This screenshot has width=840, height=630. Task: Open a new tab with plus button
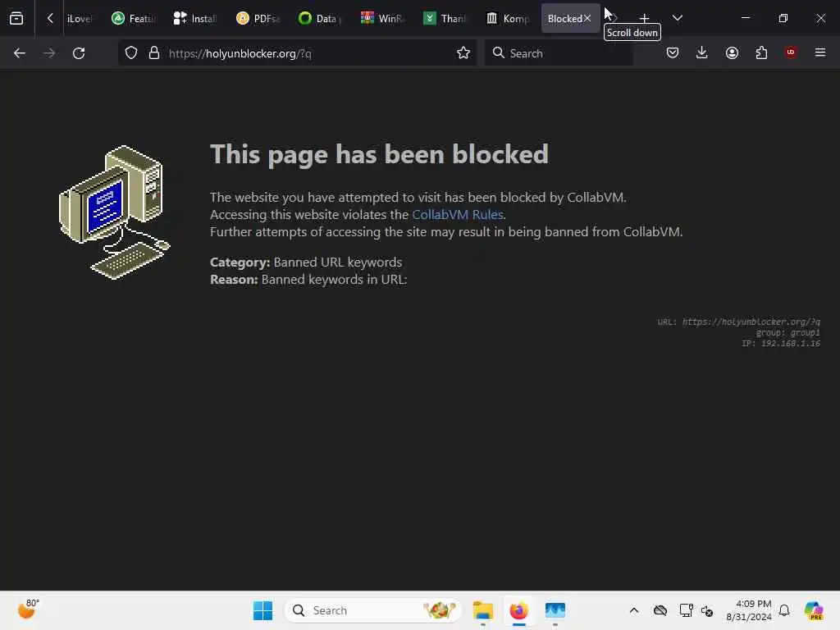coord(645,18)
